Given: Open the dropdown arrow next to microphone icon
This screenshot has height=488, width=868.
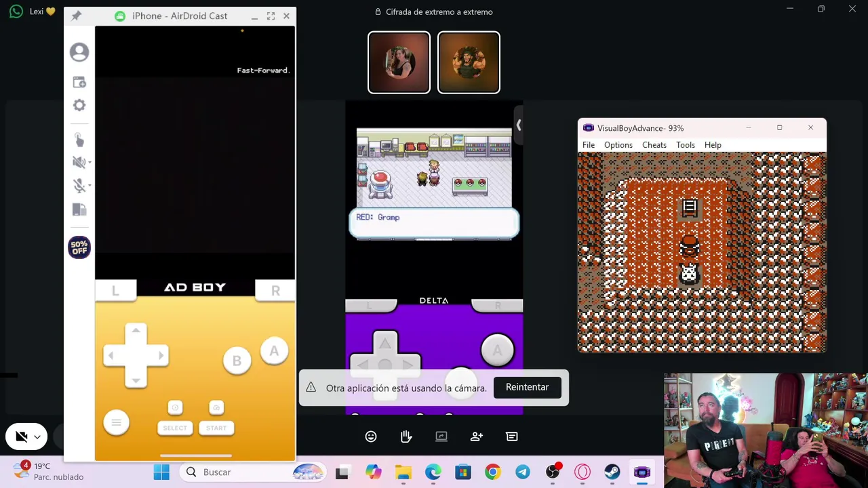Looking at the screenshot, I should pyautogui.click(x=90, y=186).
